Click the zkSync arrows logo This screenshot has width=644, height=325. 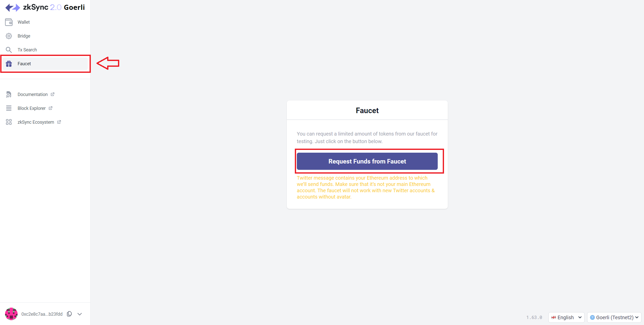[13, 8]
